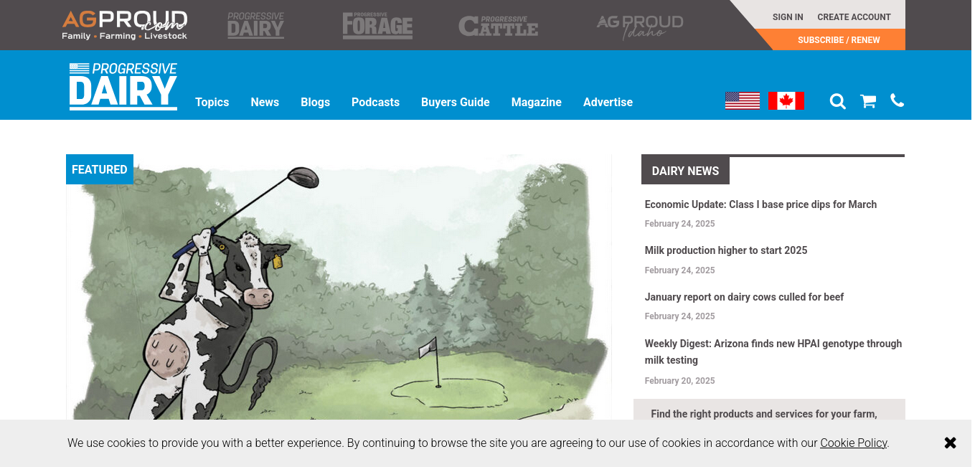Click the Progressive Dairy main logo
Viewport: 980px width, 467px height.
123,86
